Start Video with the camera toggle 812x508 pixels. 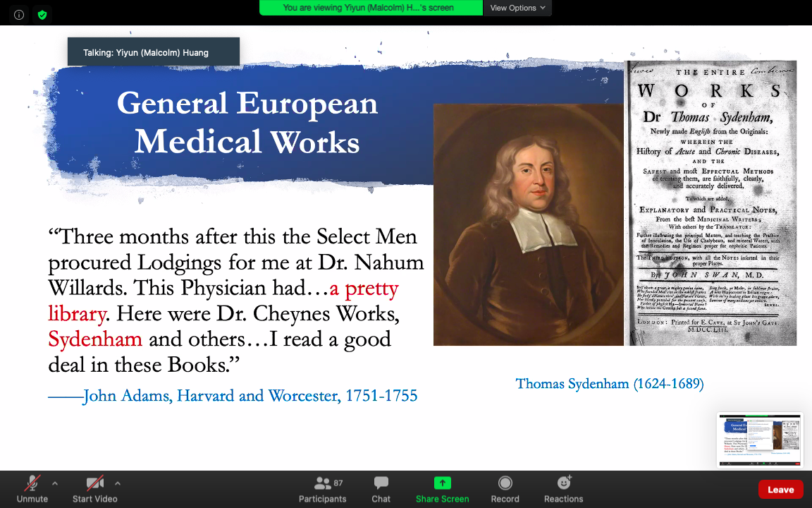(94, 489)
